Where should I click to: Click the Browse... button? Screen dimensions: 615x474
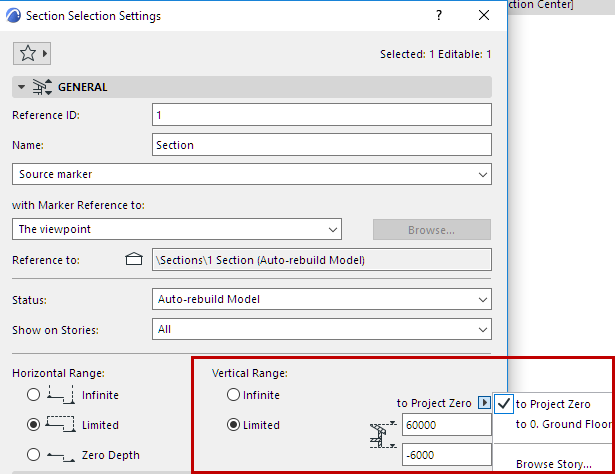431,229
